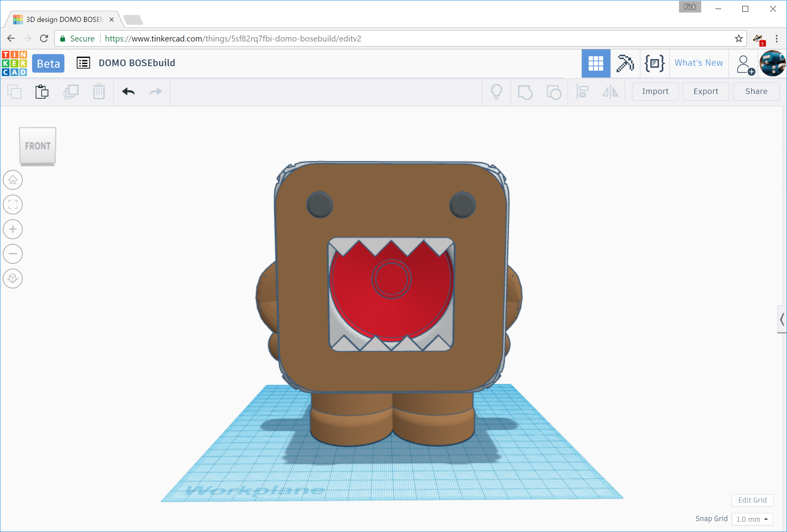
Task: Return to home view
Action: (x=13, y=180)
